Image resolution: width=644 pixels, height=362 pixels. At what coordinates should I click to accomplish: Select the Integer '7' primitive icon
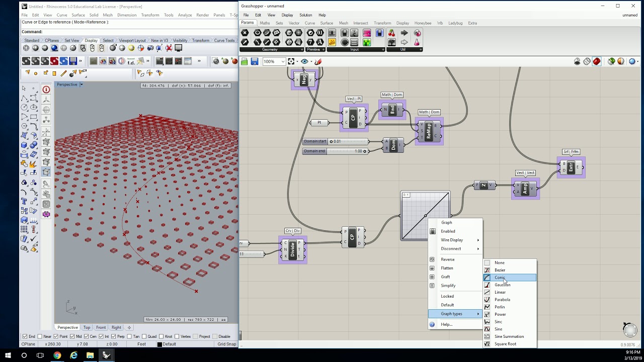310,42
